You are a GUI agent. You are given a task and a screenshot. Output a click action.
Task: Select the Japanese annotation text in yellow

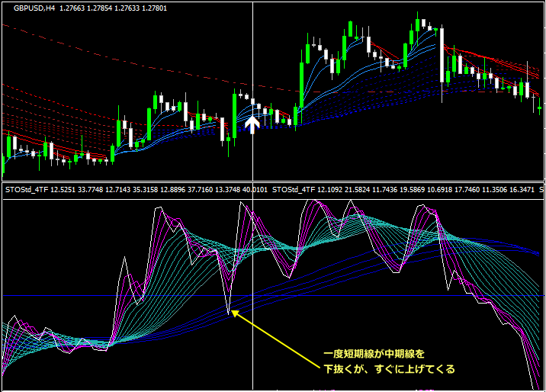(389, 361)
